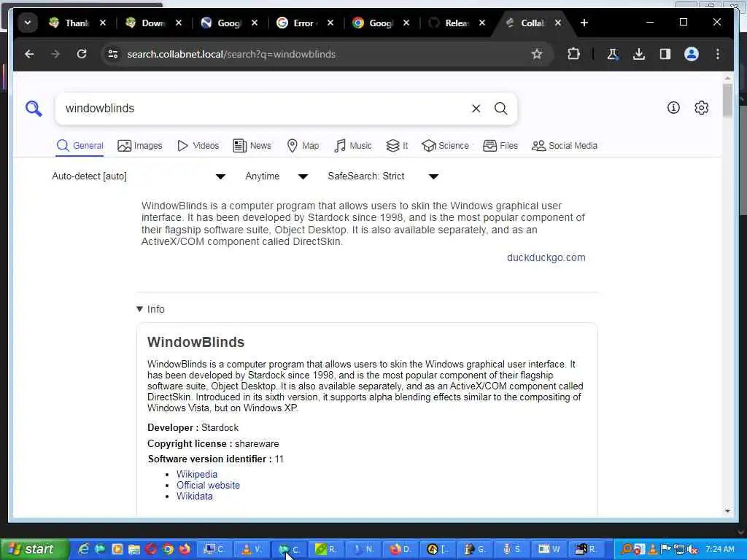Open the SafeSearch: Strict dropdown

tap(382, 176)
